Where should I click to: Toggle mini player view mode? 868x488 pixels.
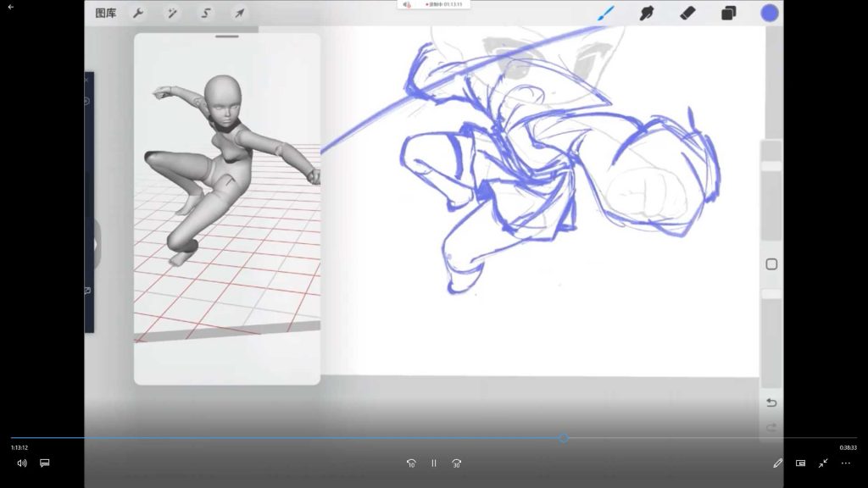[x=800, y=463]
